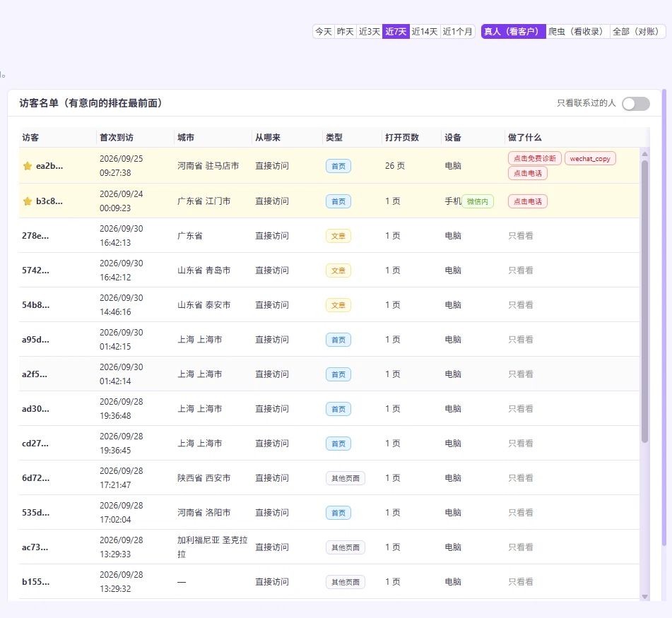Open visitor b3c8... entry

49,201
